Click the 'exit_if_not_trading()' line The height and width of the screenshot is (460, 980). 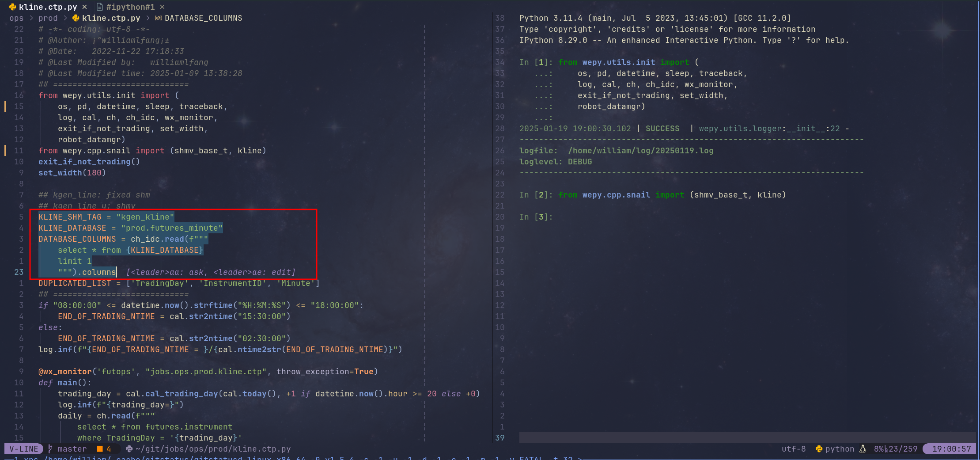click(89, 162)
